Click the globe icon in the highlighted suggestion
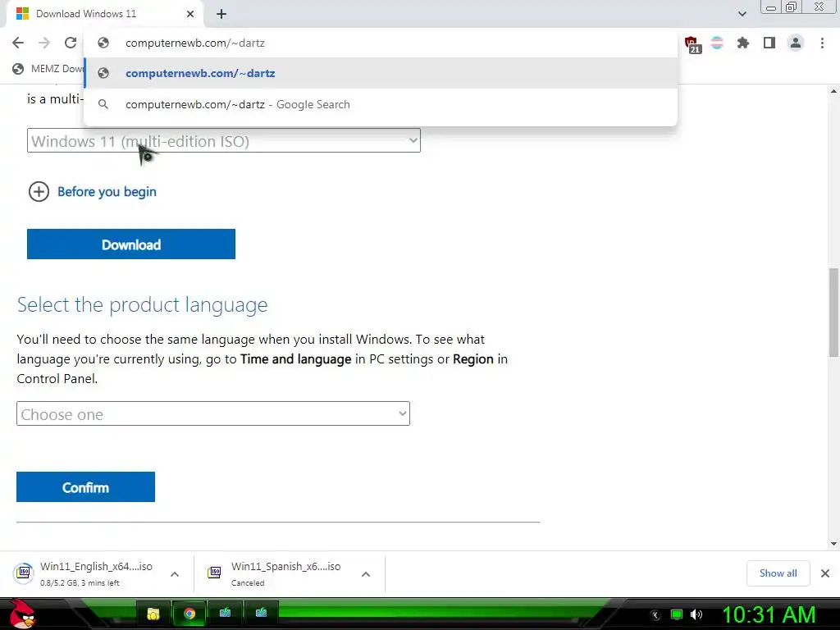 103,73
